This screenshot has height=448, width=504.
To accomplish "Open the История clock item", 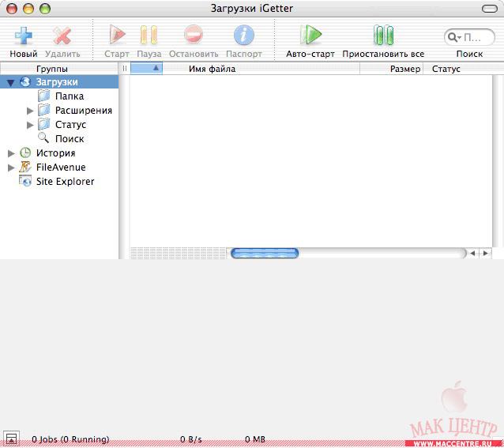I will pyautogui.click(x=47, y=153).
